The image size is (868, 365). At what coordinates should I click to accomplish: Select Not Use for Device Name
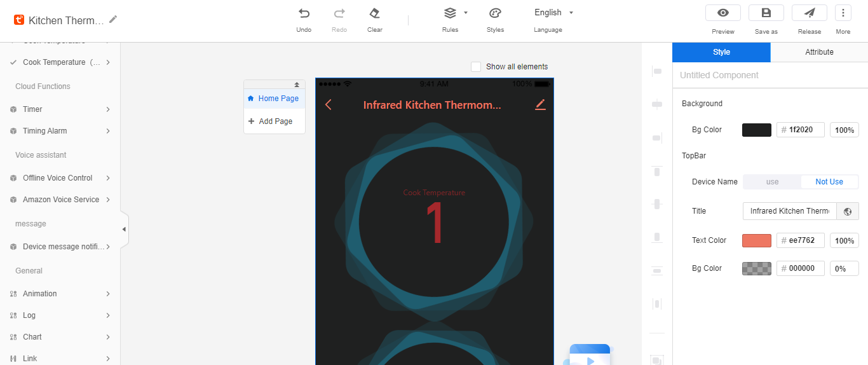point(829,182)
